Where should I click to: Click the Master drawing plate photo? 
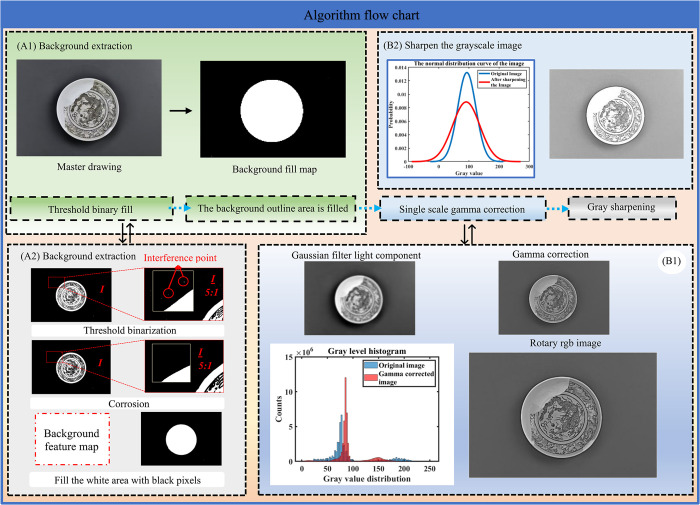tap(89, 108)
